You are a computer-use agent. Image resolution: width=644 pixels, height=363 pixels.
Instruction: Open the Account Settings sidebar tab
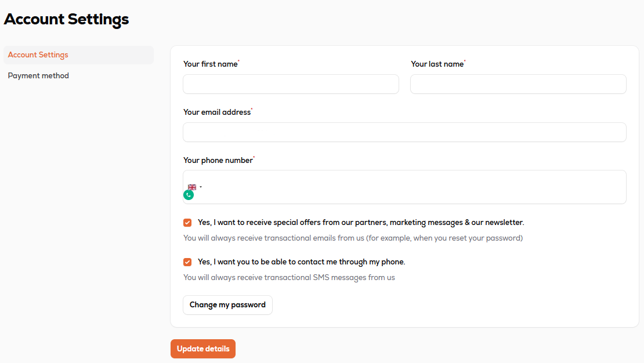click(38, 55)
